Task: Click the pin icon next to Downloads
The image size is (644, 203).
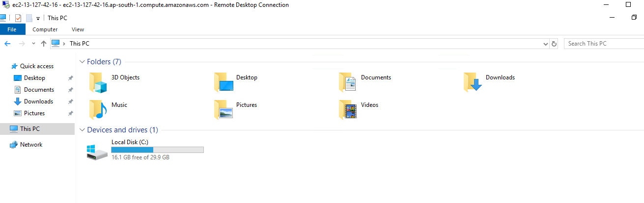Action: [70, 101]
